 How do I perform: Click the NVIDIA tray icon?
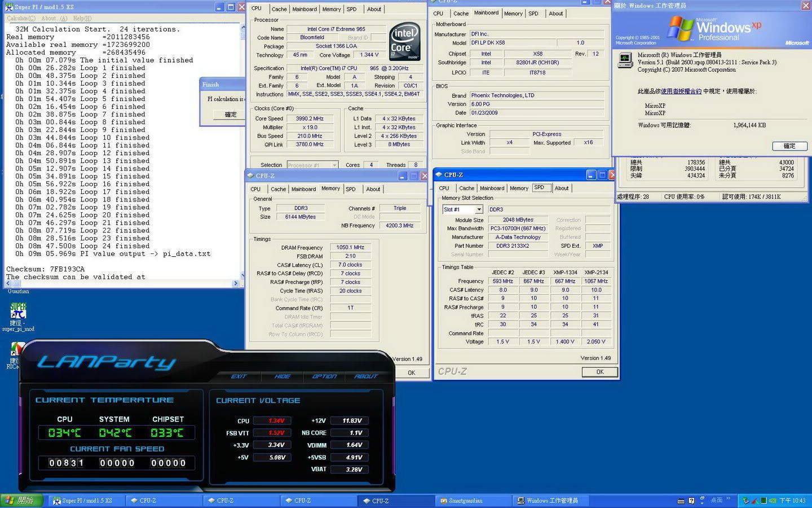(x=773, y=501)
